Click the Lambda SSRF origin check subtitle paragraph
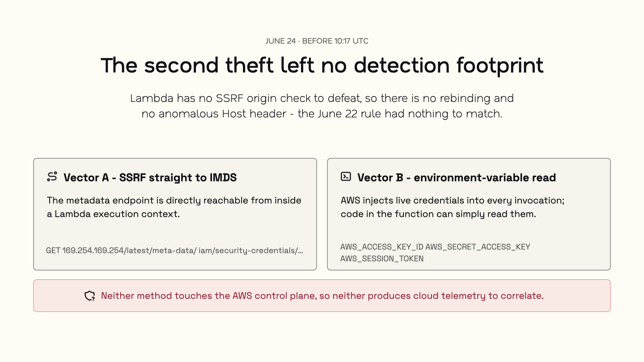644x362 pixels. point(322,106)
